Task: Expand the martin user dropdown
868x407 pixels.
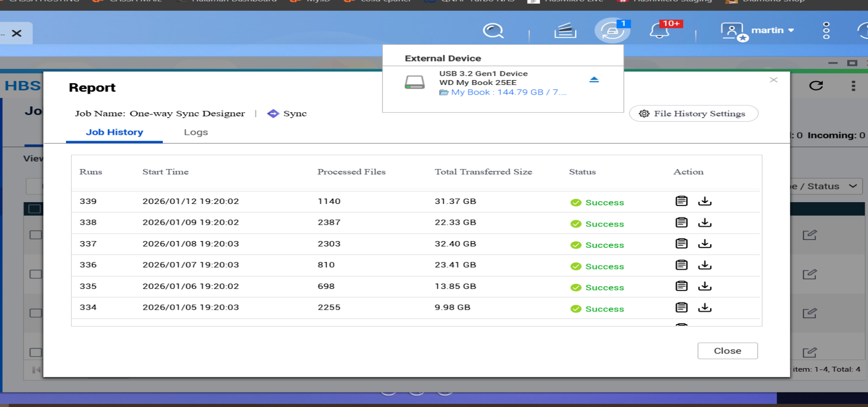Action: [772, 30]
